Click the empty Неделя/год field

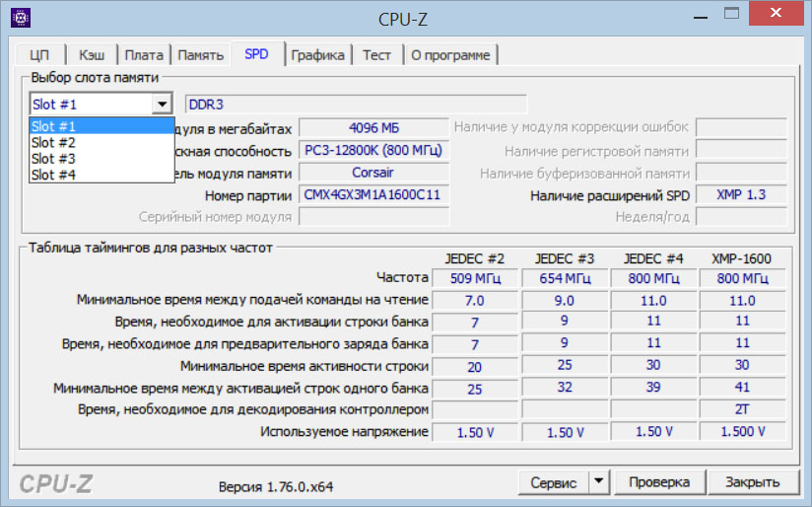[741, 217]
